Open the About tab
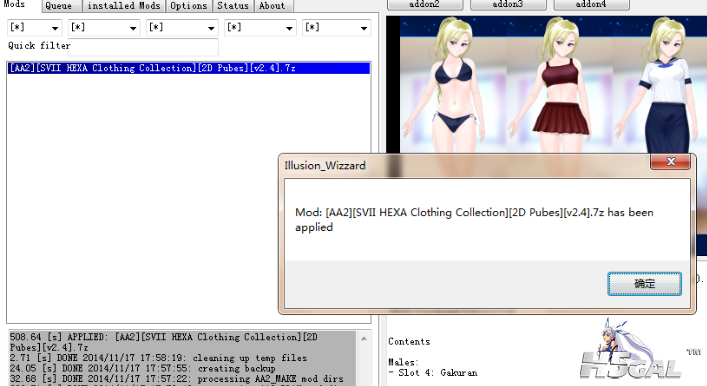This screenshot has width=707, height=386. pos(272,6)
